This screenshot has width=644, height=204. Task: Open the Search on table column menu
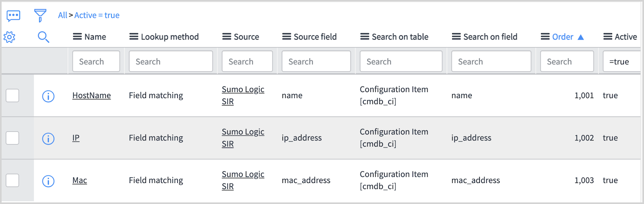coord(364,37)
